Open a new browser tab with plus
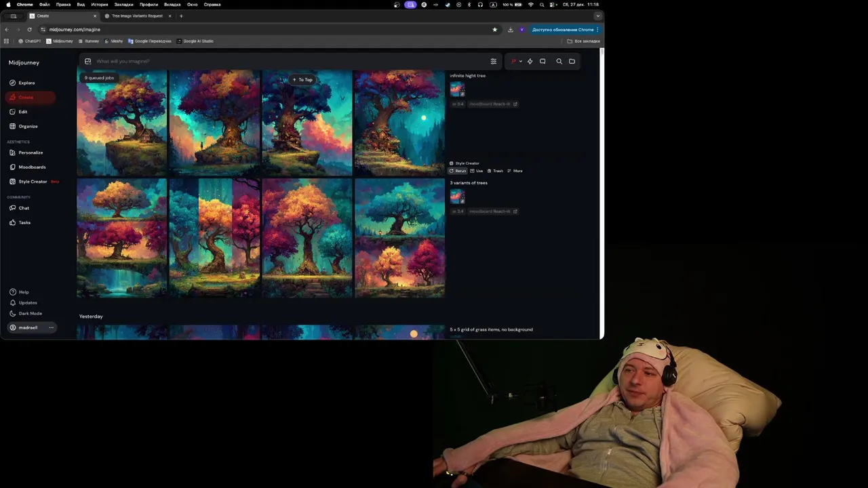 point(181,16)
